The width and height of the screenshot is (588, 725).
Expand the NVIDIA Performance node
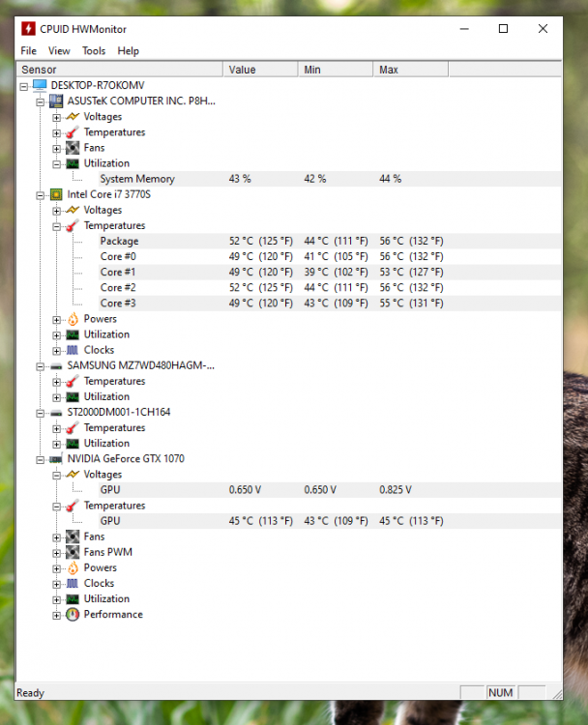pos(56,616)
